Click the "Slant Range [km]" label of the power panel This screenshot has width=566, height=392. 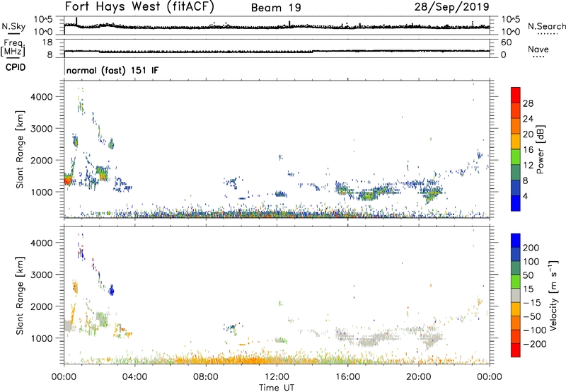tap(21, 149)
